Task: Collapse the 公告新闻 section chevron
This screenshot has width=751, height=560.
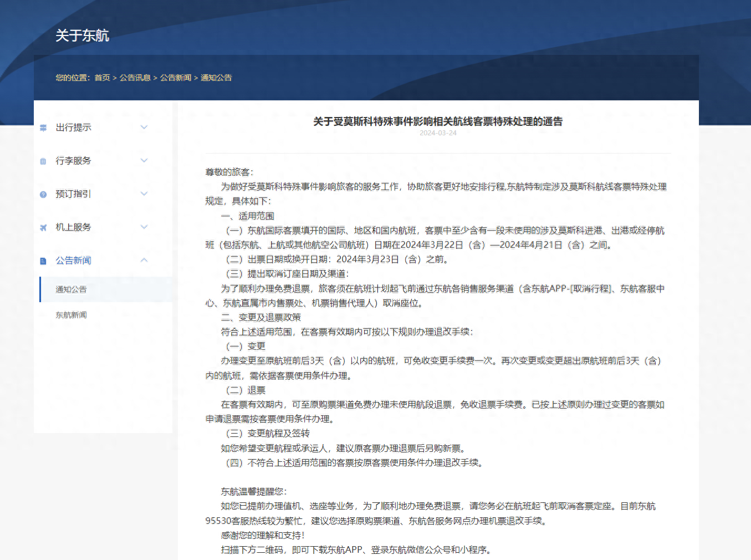Action: (144, 260)
